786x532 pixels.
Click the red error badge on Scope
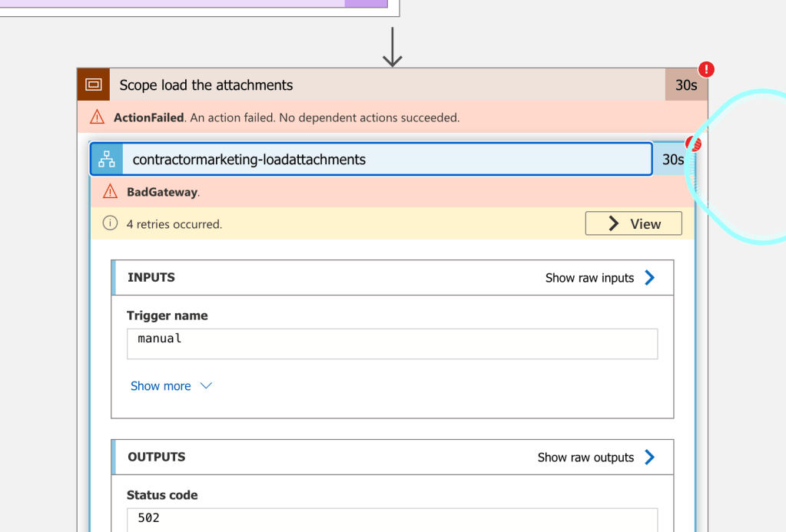[706, 69]
